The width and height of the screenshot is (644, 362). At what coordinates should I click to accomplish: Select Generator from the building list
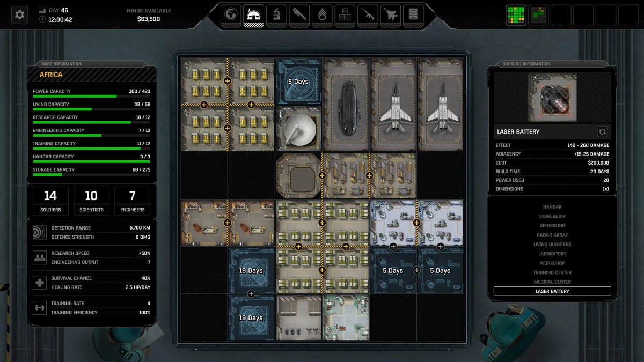click(551, 225)
